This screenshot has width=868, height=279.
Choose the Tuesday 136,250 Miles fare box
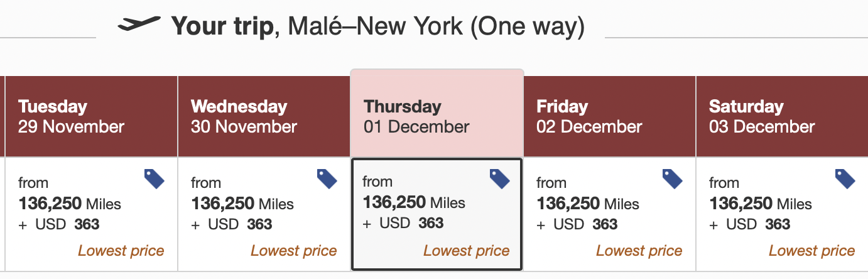pyautogui.click(x=92, y=214)
